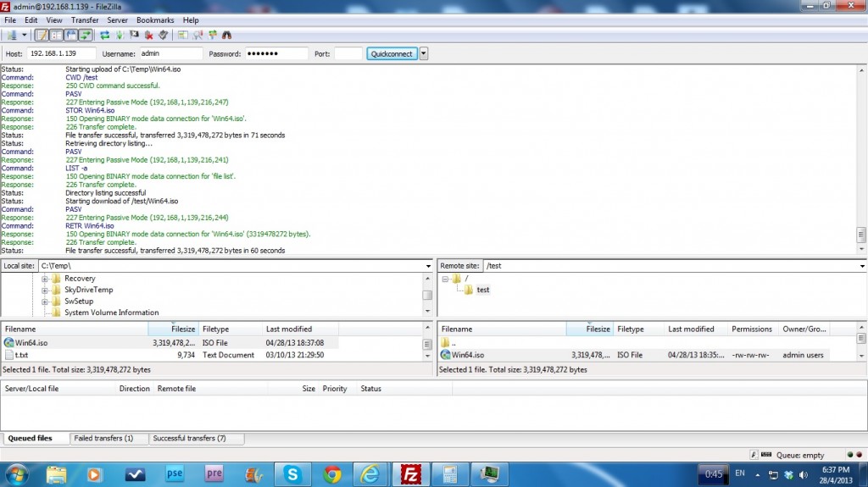The width and height of the screenshot is (868, 487).
Task: Sort local files by Last modified column
Action: (x=300, y=329)
